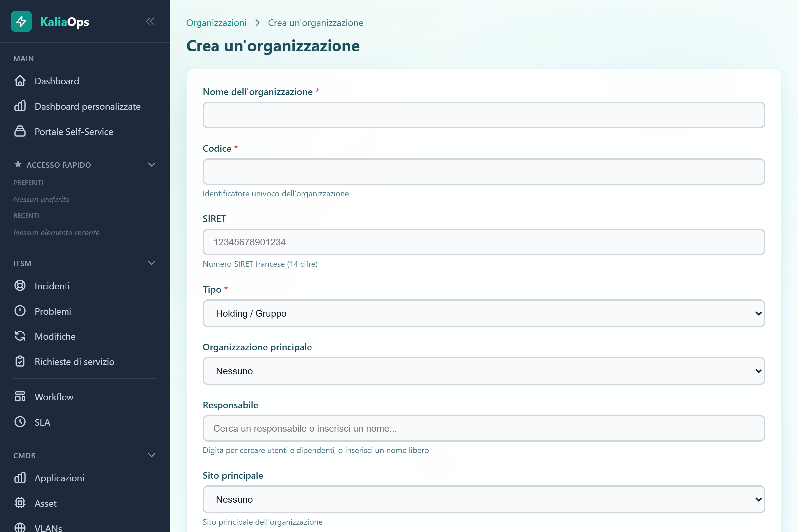Click the SLA clock icon
The height and width of the screenshot is (532, 798).
(x=20, y=422)
